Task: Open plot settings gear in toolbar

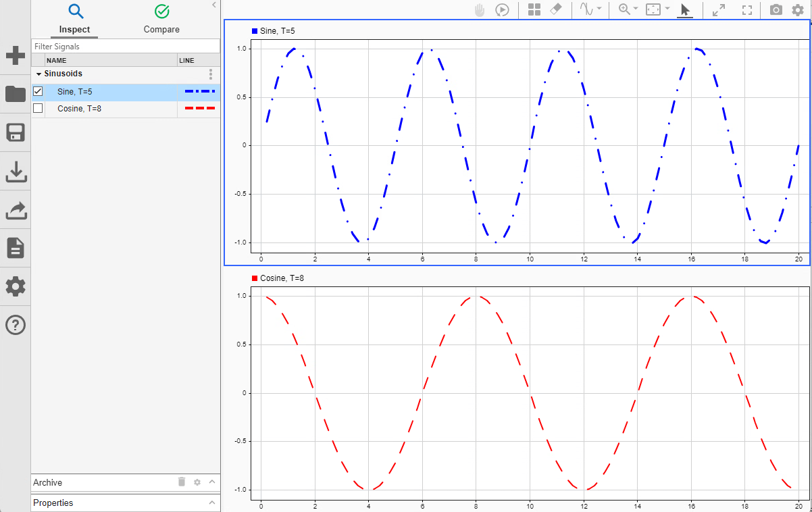Action: [798, 9]
